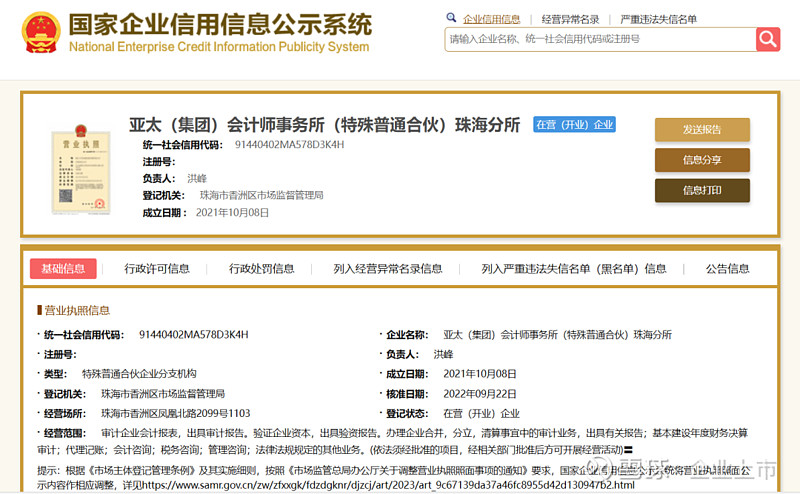Click the national emblem logo
800x494 pixels.
(41, 33)
